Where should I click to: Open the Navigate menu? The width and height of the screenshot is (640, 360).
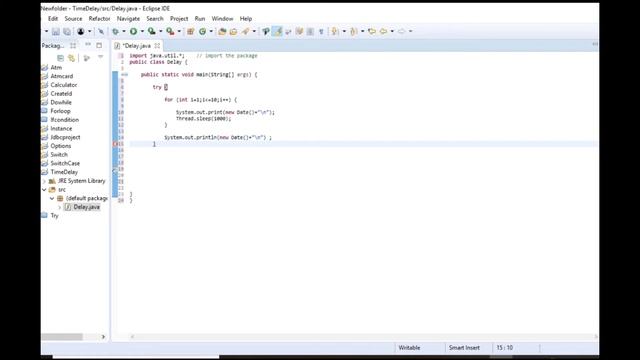[128, 19]
